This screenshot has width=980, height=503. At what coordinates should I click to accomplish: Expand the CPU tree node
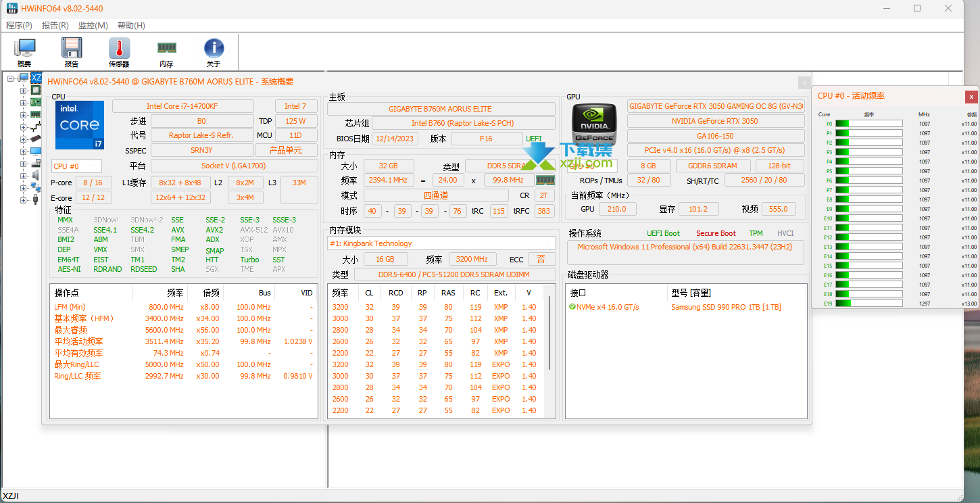(x=23, y=91)
